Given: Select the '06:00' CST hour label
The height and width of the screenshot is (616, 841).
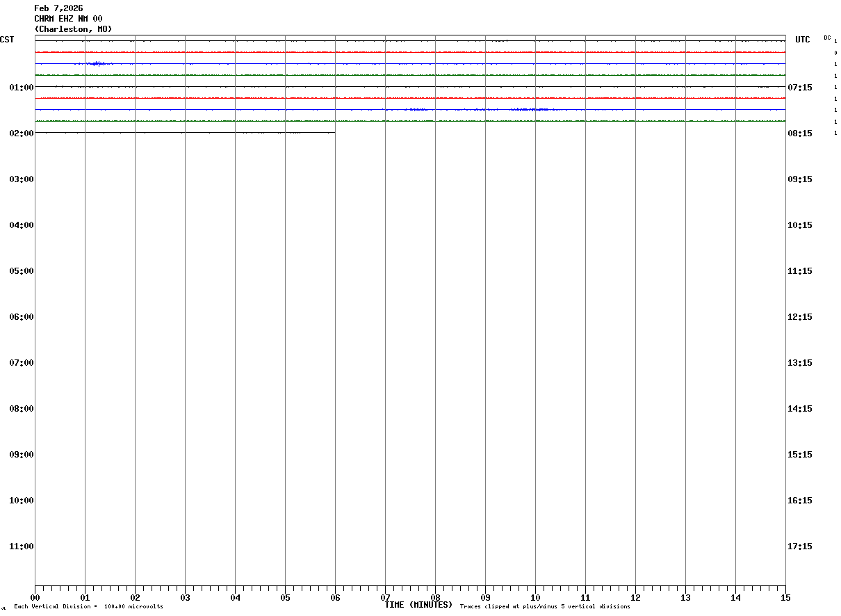Looking at the screenshot, I should pos(22,316).
